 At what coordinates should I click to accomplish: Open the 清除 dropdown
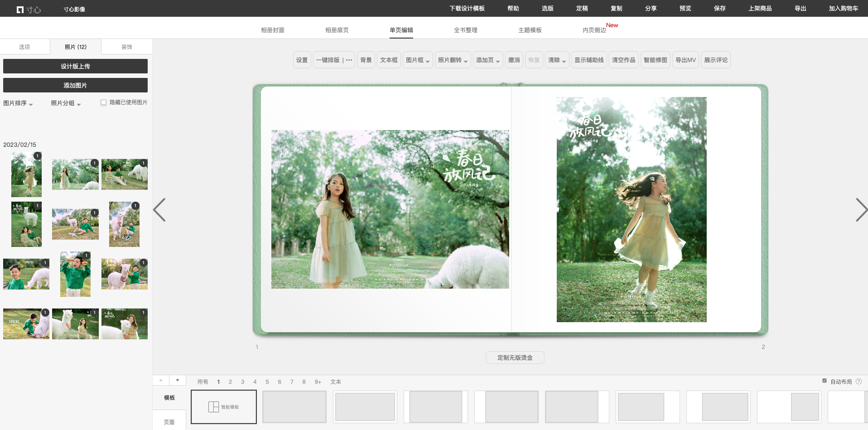point(557,60)
